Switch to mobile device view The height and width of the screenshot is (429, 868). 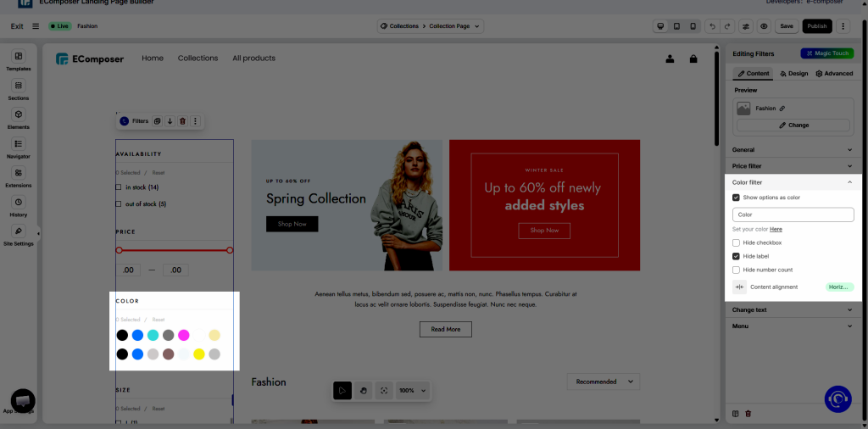click(693, 26)
